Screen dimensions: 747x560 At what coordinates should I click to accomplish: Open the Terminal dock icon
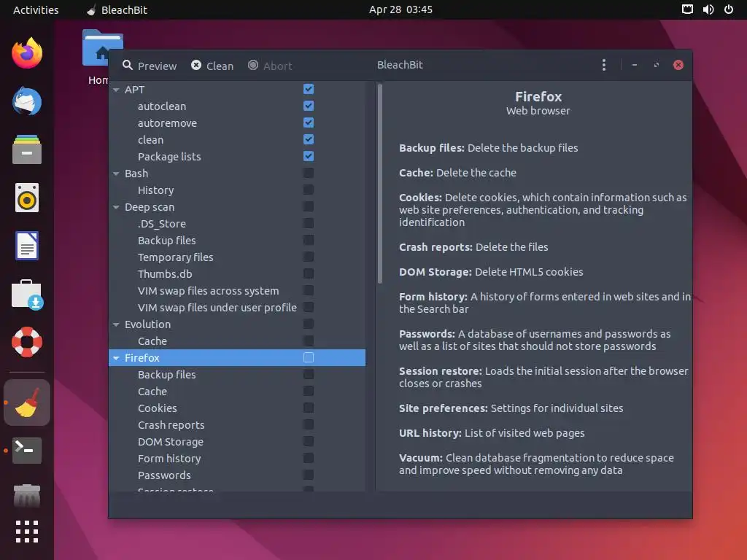pos(27,451)
